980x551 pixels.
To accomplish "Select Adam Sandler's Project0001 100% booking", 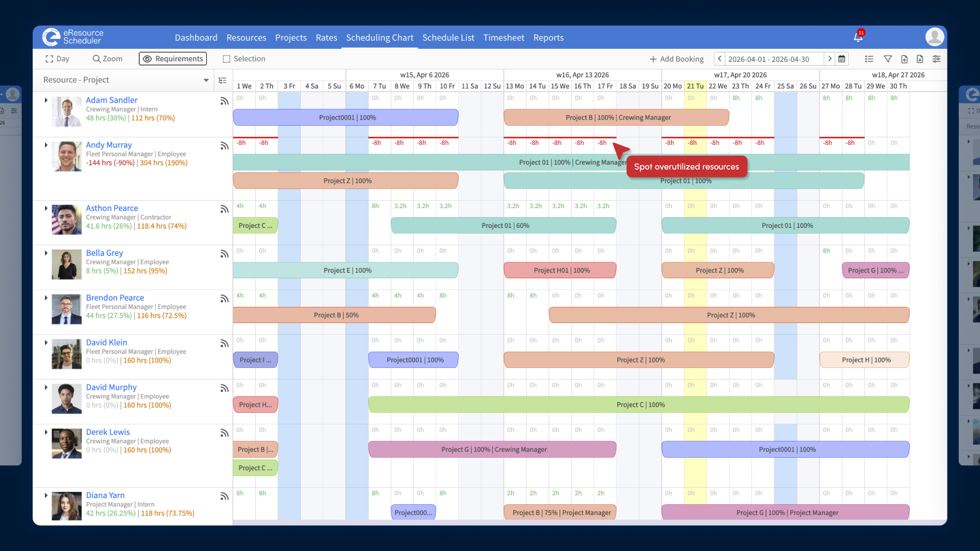I will pos(346,118).
